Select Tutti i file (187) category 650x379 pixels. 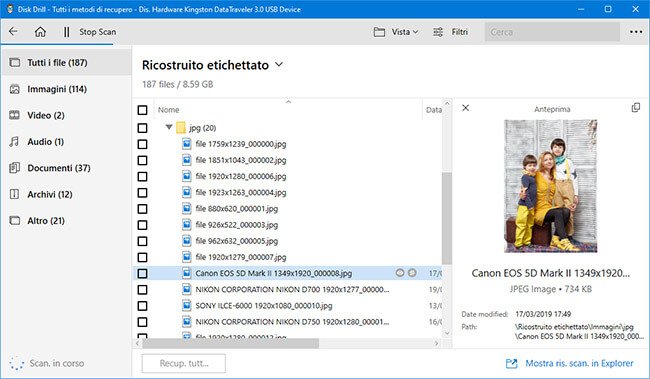66,63
